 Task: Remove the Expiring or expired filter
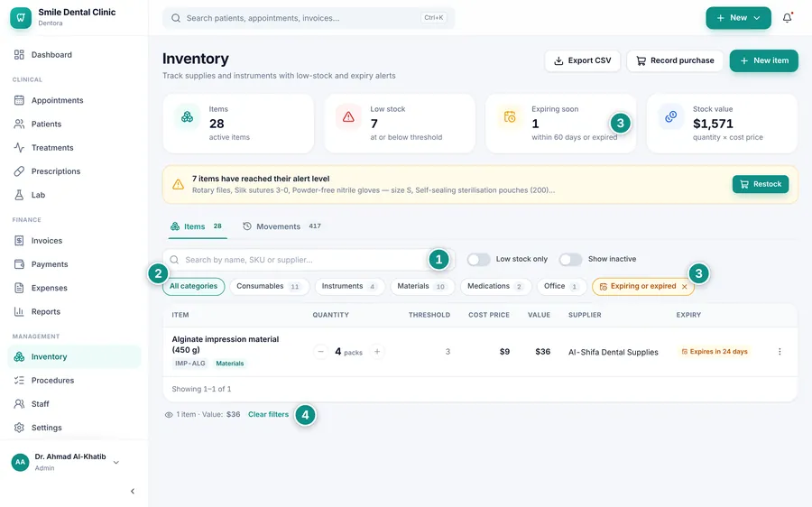tap(685, 286)
